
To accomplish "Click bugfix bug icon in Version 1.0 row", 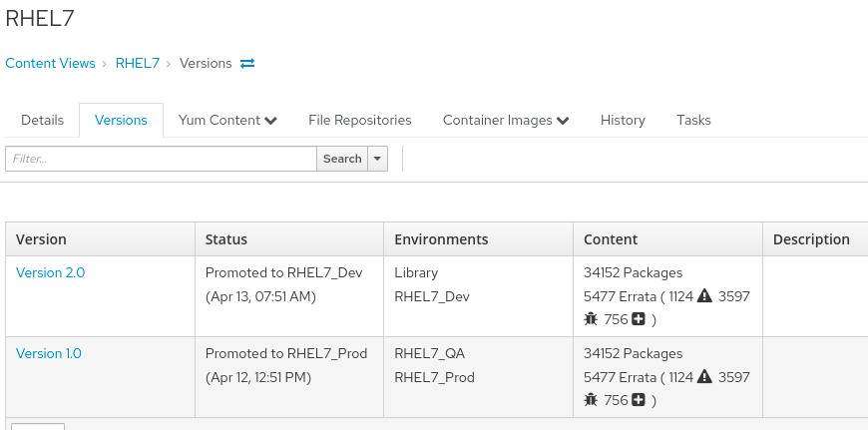I will (x=591, y=400).
